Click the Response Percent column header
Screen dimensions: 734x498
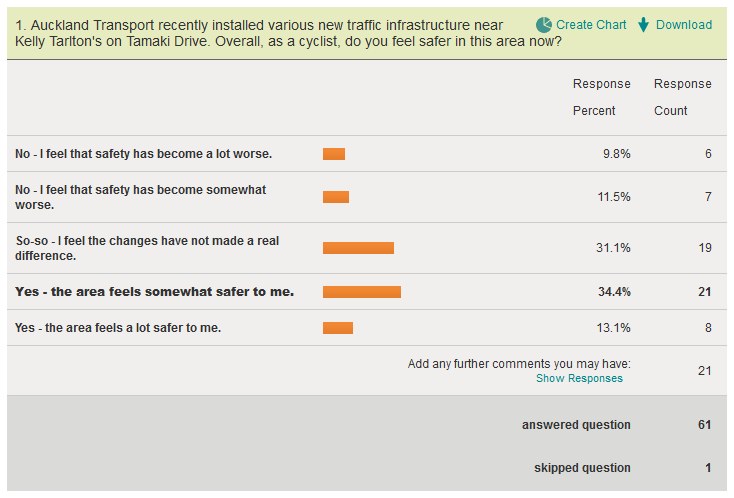pyautogui.click(x=601, y=97)
